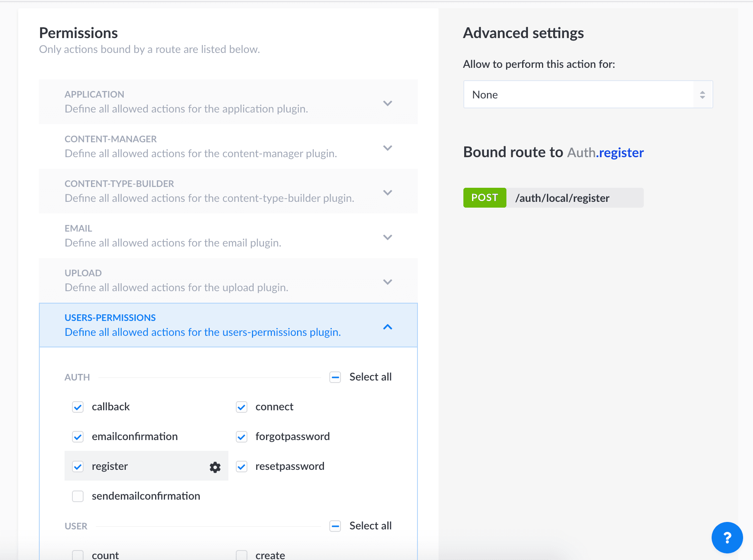Viewport: 753px width, 560px height.
Task: Click the green POST method badge
Action: coord(484,198)
